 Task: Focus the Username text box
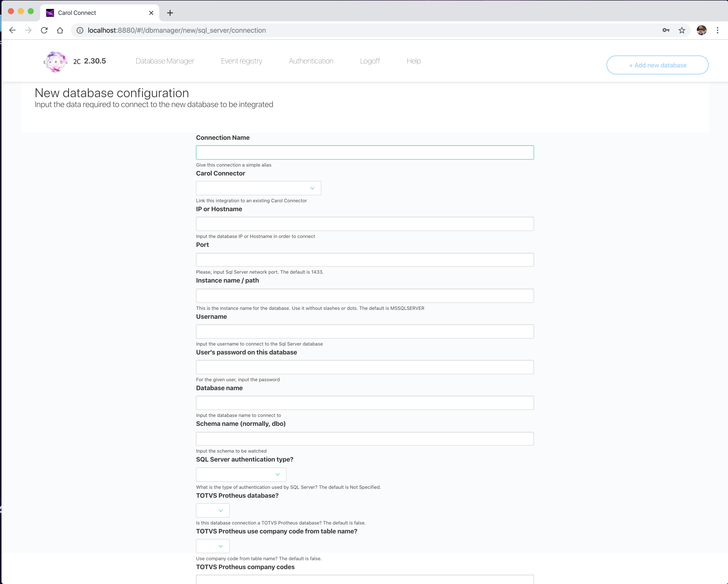point(365,331)
